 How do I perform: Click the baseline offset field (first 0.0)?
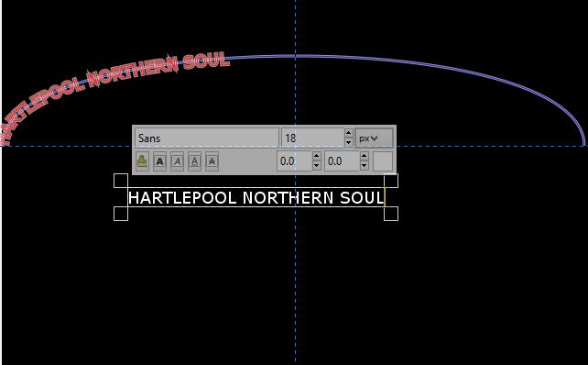294,161
